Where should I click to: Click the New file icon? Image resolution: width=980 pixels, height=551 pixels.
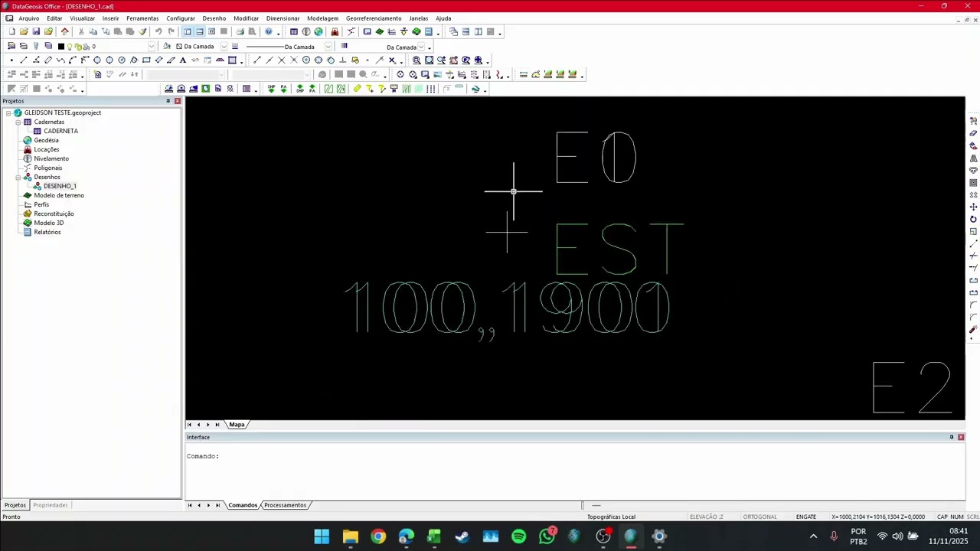11,31
